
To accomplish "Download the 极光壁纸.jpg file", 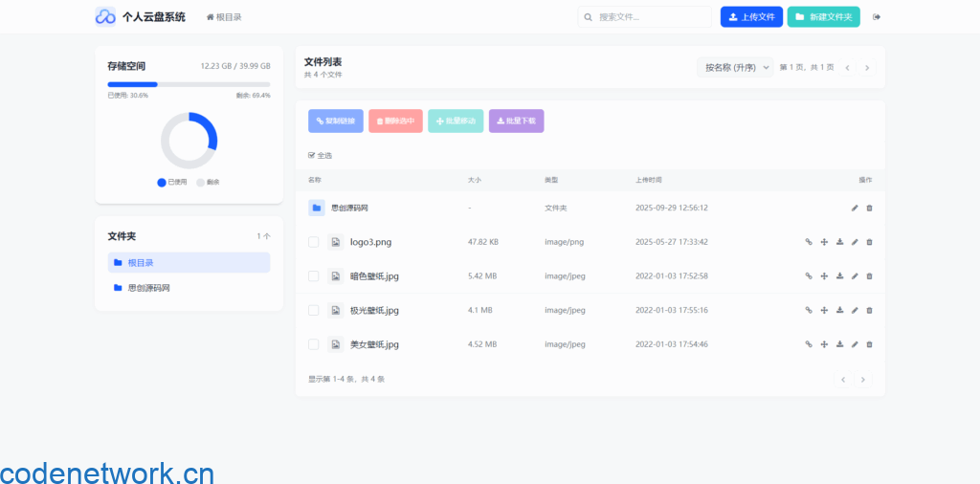I will pyautogui.click(x=839, y=310).
